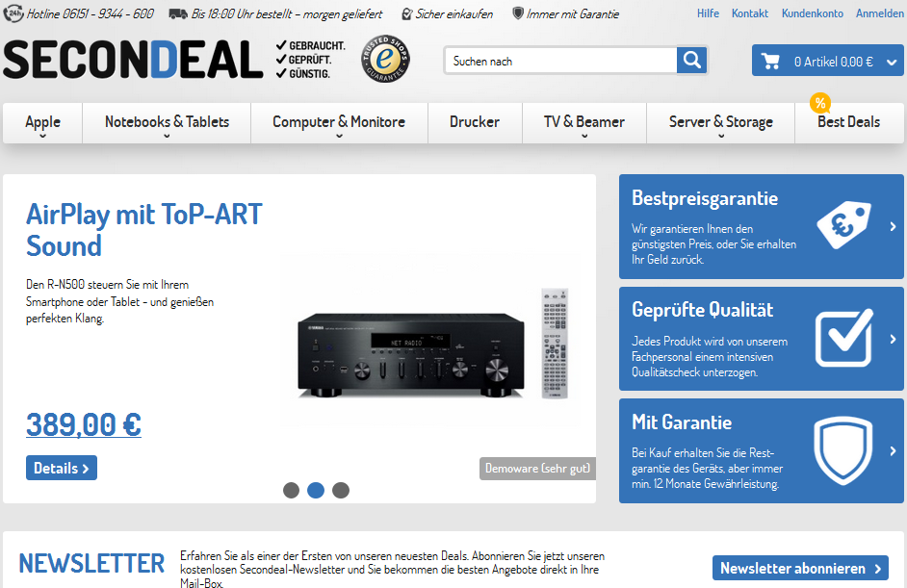
Task: Open the Drucker category
Action: tap(475, 122)
